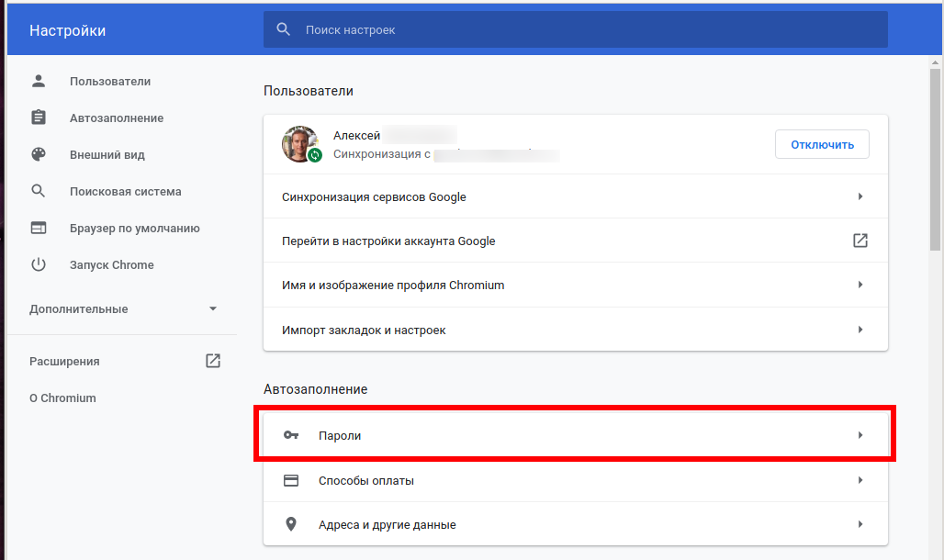944x560 pixels.
Task: Click the key icon in Пароли row
Action: (x=291, y=435)
